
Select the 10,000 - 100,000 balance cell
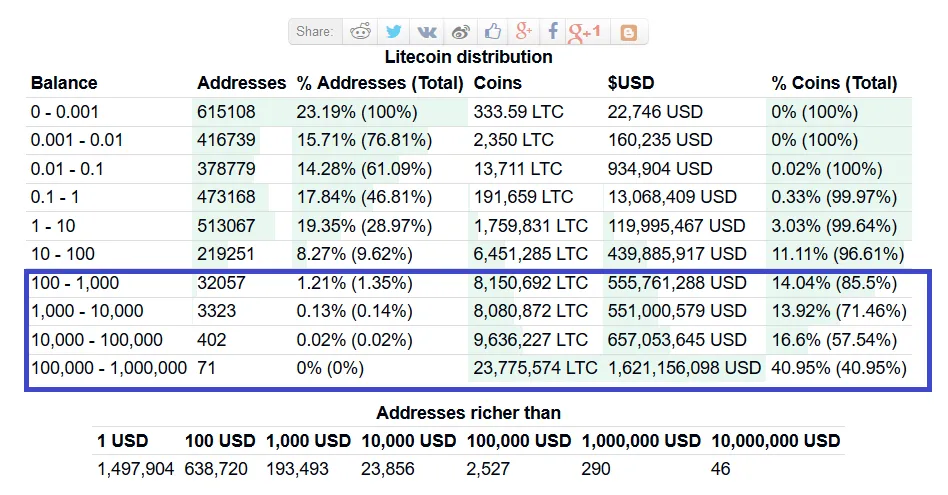click(97, 339)
